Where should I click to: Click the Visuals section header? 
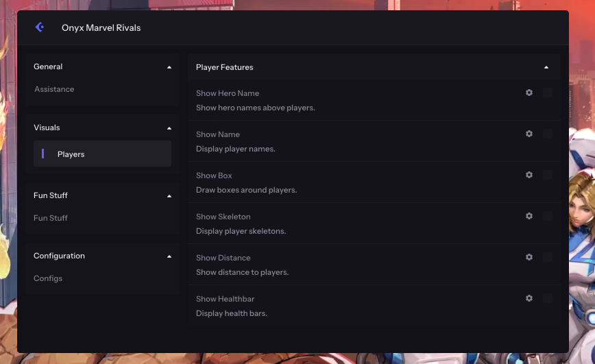click(47, 128)
